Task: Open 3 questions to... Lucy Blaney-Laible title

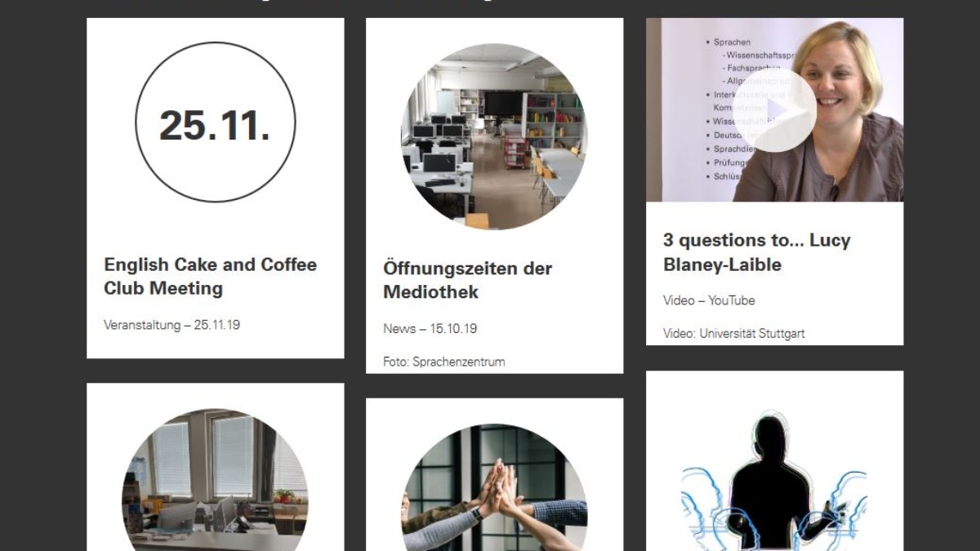Action: pyautogui.click(x=756, y=252)
